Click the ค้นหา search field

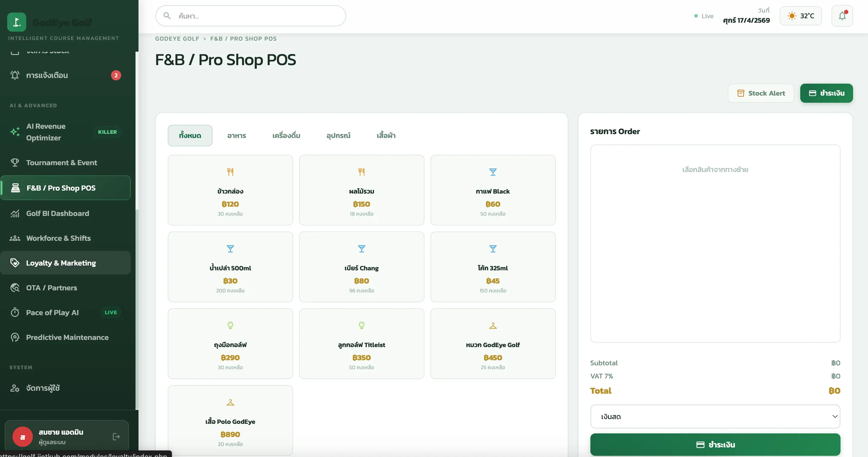pos(251,16)
